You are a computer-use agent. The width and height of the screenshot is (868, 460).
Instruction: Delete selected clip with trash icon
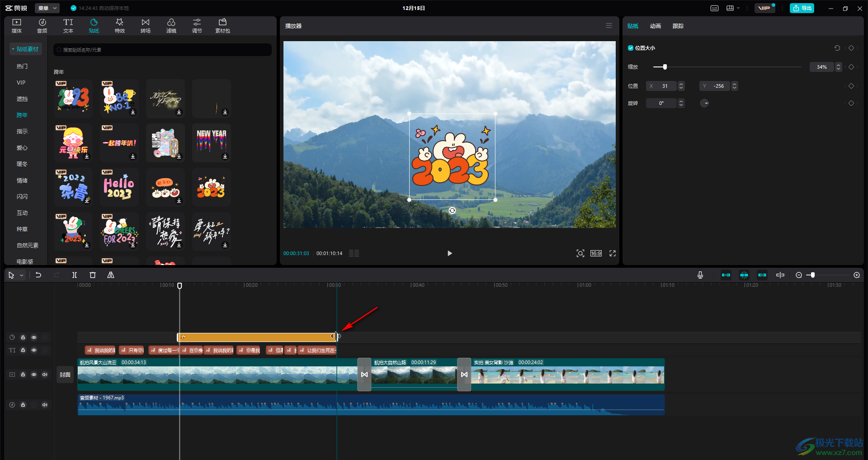93,275
